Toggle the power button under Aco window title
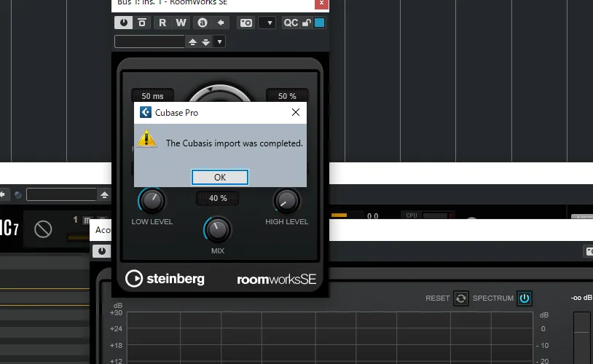The image size is (593, 364). click(102, 251)
